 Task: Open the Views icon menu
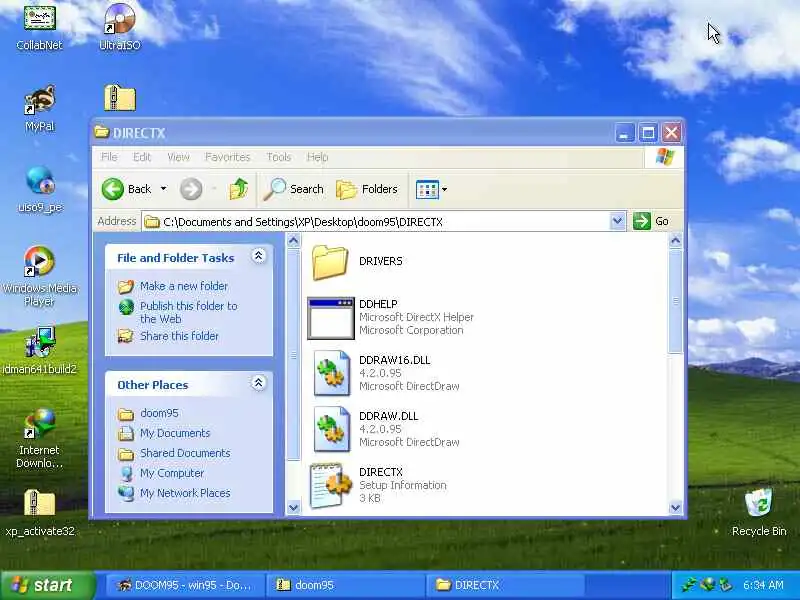pos(432,189)
